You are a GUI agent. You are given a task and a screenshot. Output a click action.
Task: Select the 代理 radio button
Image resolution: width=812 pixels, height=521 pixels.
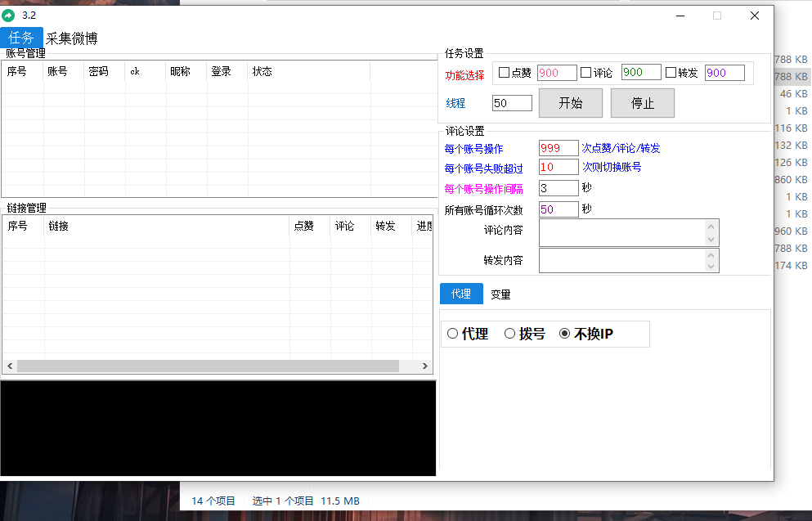point(453,334)
